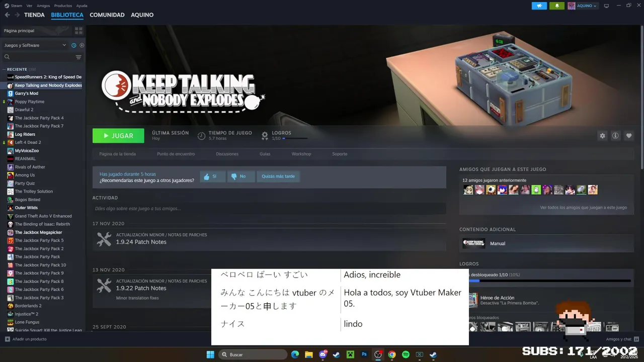Open Spotify from taskbar
The width and height of the screenshot is (644, 362).
[x=406, y=354]
